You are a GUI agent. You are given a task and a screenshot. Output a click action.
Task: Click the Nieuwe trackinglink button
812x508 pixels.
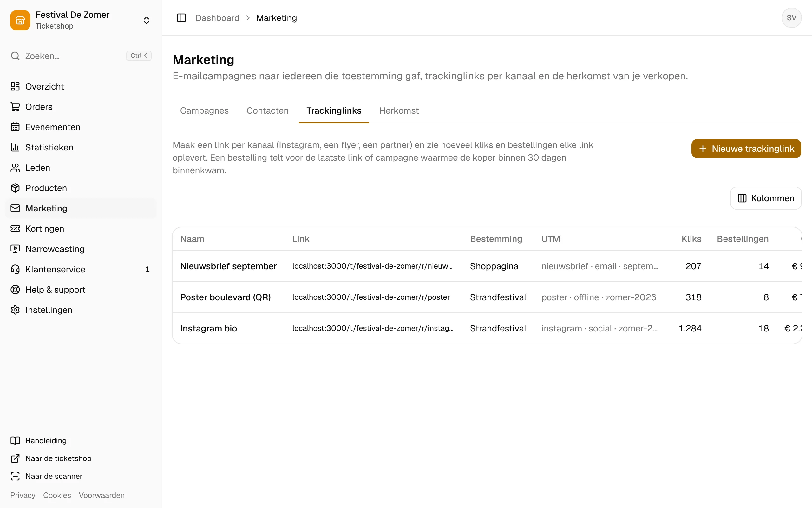(746, 149)
